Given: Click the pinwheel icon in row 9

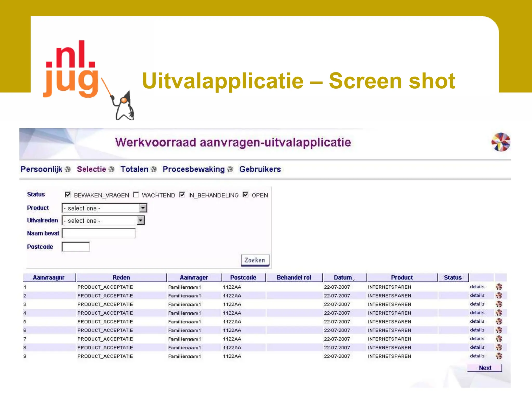Looking at the screenshot, I should [499, 356].
